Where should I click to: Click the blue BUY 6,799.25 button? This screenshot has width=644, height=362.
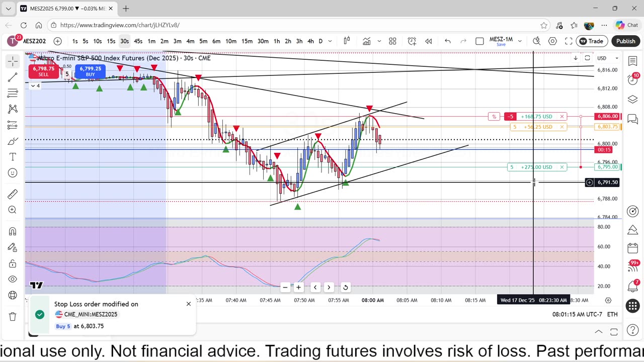tap(90, 71)
